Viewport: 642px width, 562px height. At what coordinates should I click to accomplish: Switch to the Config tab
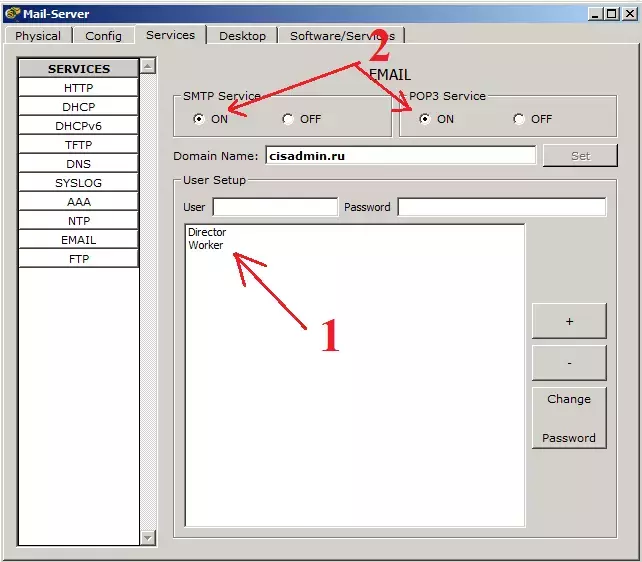click(104, 36)
